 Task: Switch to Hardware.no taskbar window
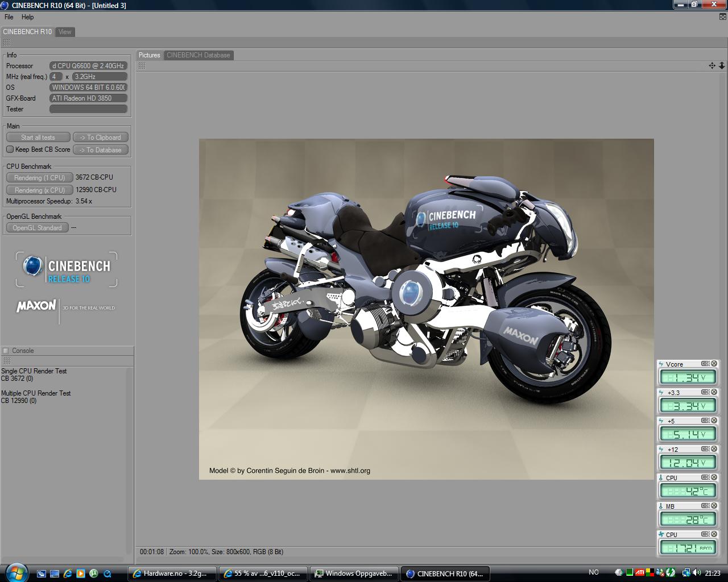173,573
